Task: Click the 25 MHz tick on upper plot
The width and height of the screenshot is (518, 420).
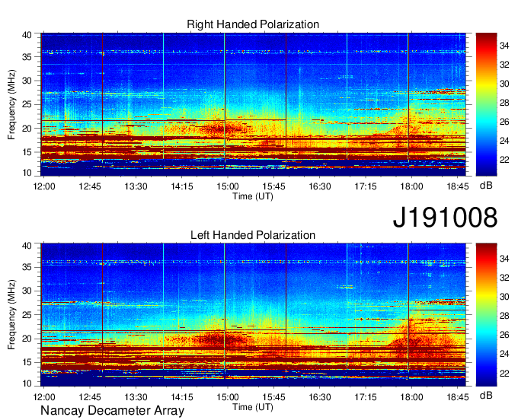Action: tap(27, 104)
